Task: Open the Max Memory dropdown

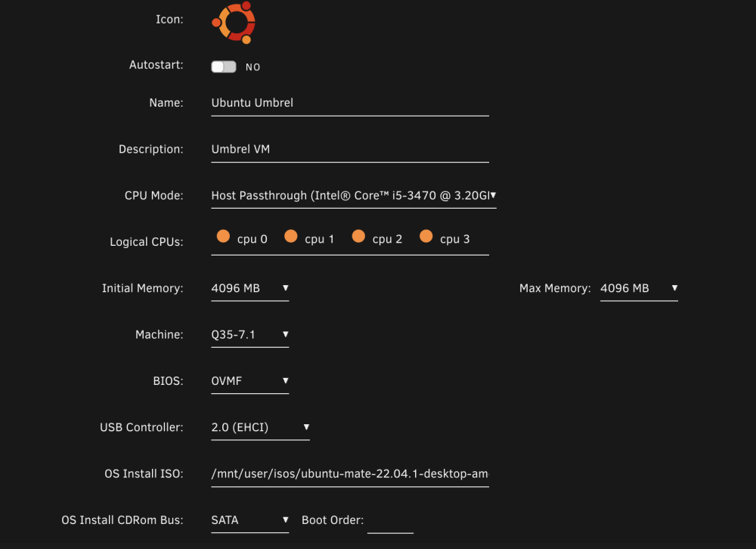Action: point(639,289)
